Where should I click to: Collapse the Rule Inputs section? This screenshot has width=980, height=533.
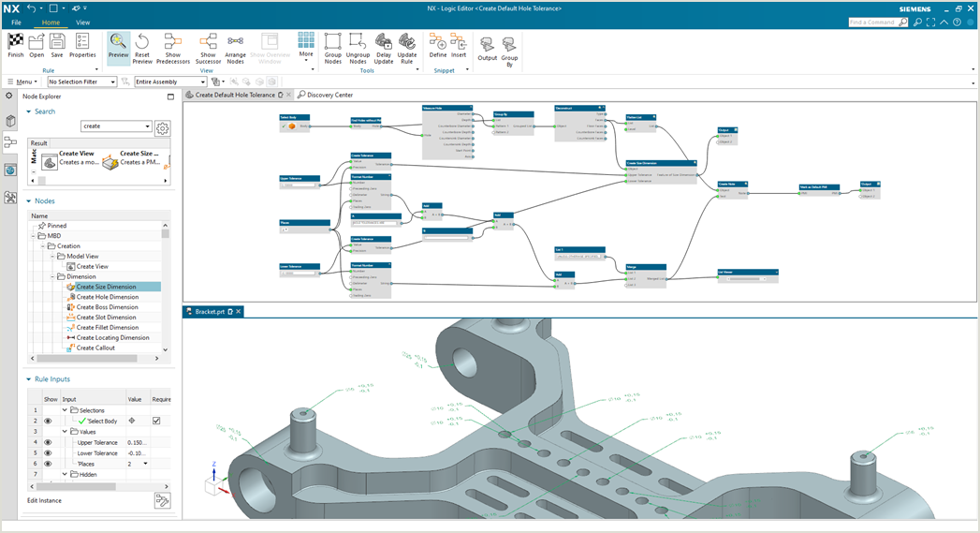[29, 379]
